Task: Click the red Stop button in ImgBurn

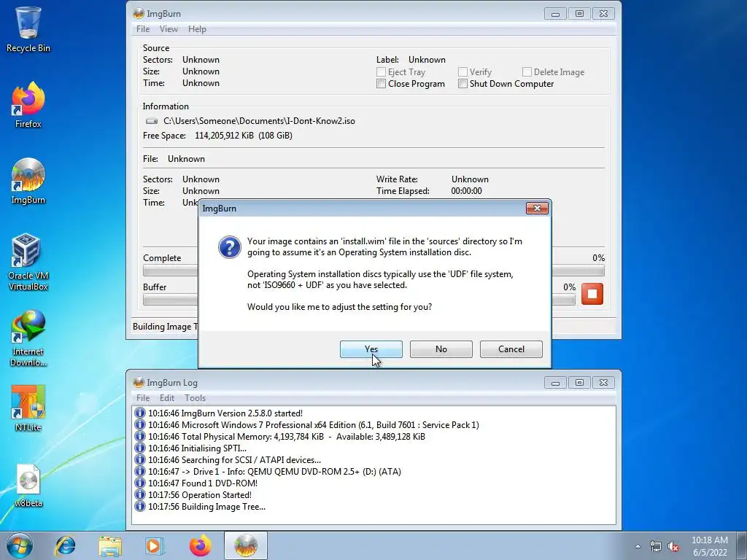Action: click(592, 294)
